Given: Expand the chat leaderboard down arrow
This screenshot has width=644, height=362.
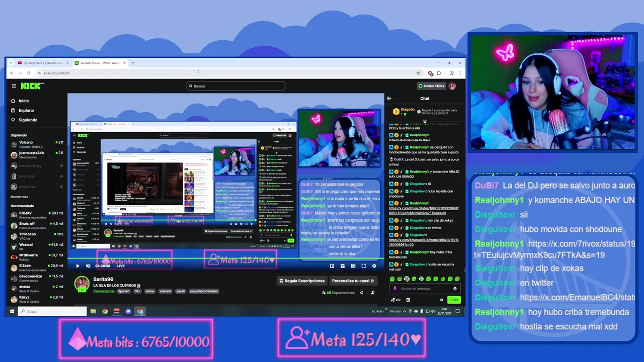Looking at the screenshot, I should click(425, 121).
